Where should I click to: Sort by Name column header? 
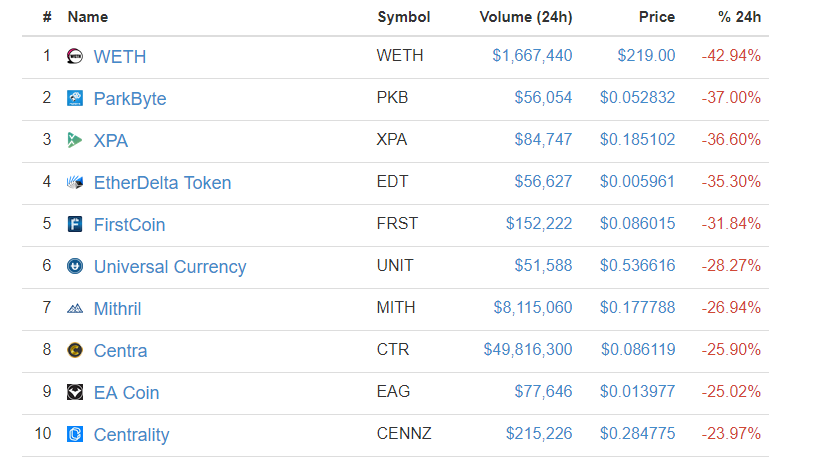point(88,17)
